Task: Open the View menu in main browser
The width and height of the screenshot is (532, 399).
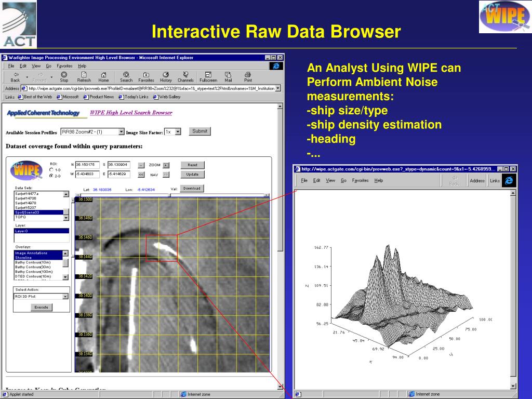Action: 36,66
